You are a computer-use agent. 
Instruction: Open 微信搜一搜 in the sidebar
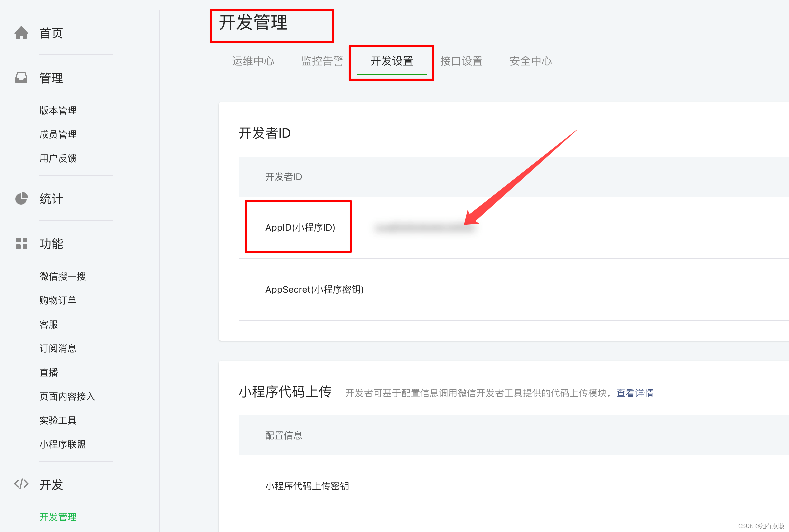63,276
